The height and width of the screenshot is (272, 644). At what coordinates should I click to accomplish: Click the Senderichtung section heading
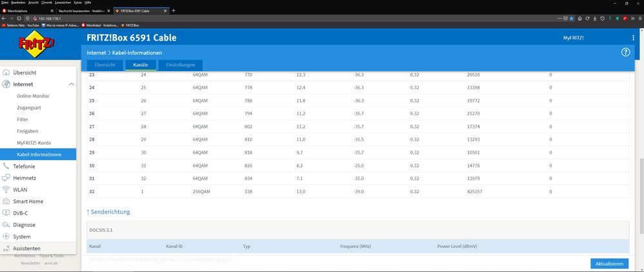[x=108, y=212]
